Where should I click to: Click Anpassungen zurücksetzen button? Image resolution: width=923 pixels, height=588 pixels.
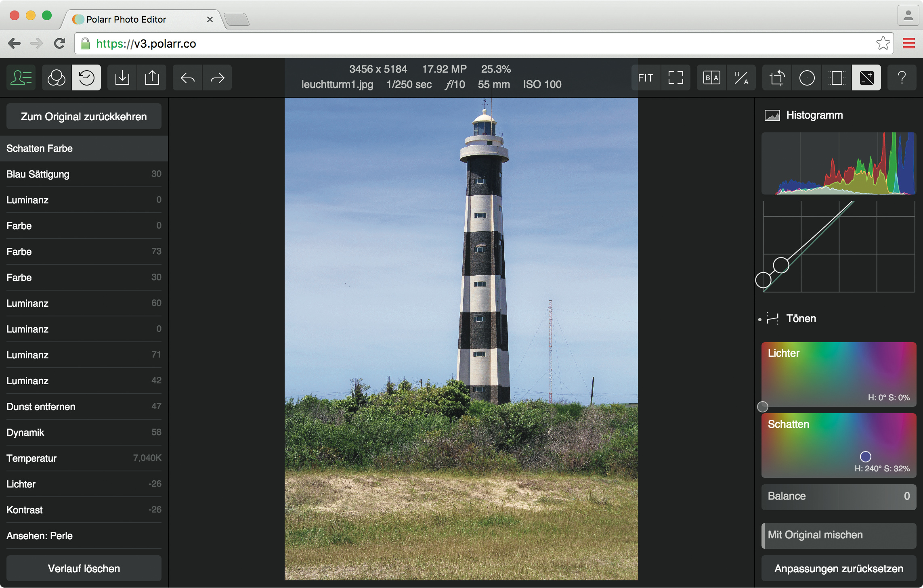(x=839, y=569)
